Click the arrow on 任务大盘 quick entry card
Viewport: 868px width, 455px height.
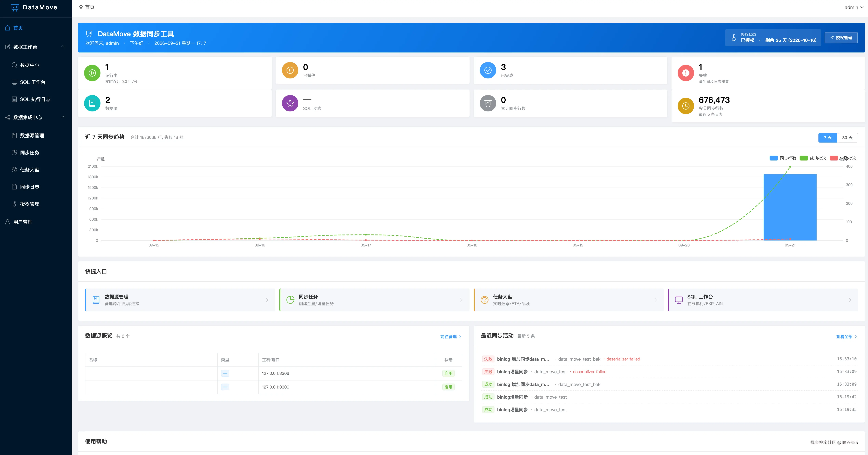[655, 300]
